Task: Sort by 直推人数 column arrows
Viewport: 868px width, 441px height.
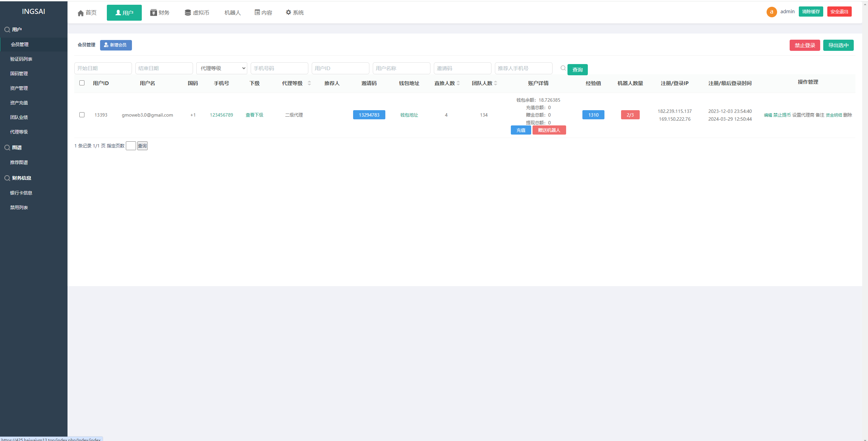Action: click(458, 83)
